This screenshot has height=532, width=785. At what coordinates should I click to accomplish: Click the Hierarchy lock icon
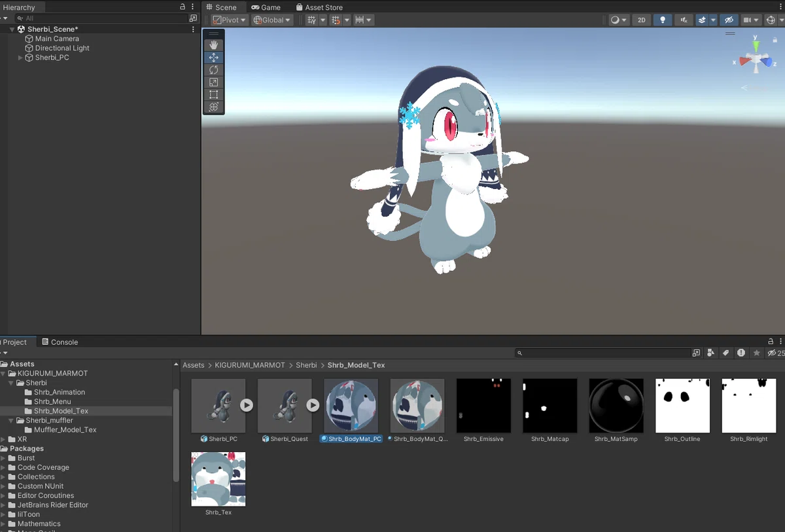pyautogui.click(x=183, y=7)
